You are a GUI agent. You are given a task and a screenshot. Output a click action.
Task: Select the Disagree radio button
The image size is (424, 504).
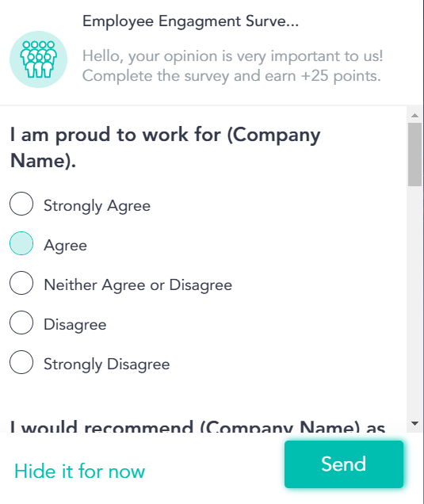[x=21, y=323]
